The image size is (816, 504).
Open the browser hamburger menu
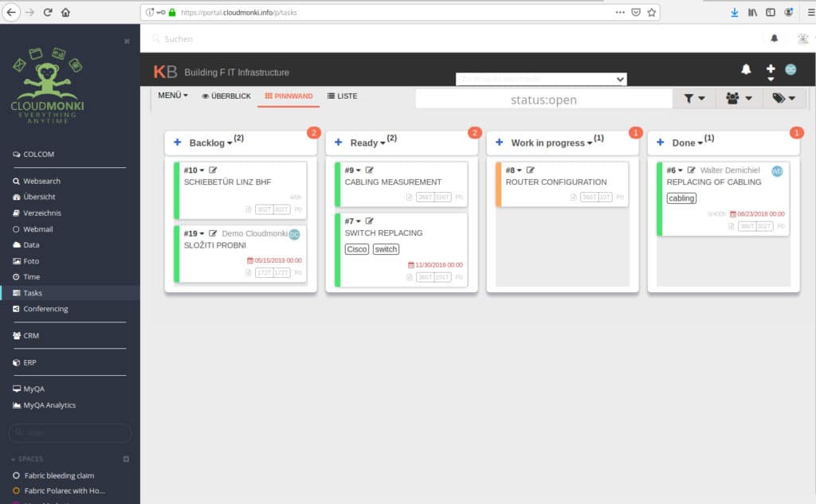810,12
